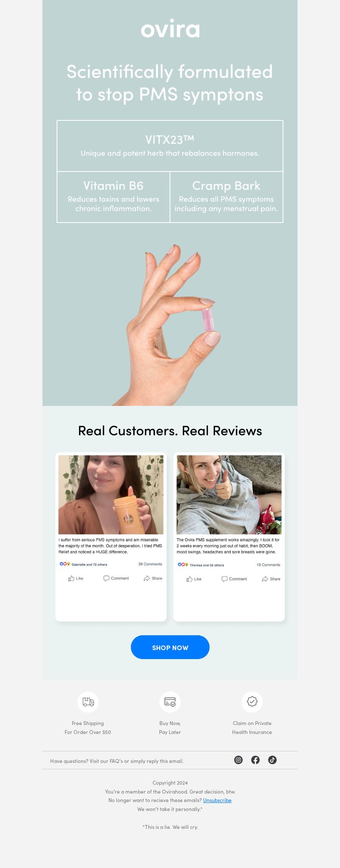
Task: Click the Vitamin B6 ingredient box
Action: pyautogui.click(x=113, y=197)
